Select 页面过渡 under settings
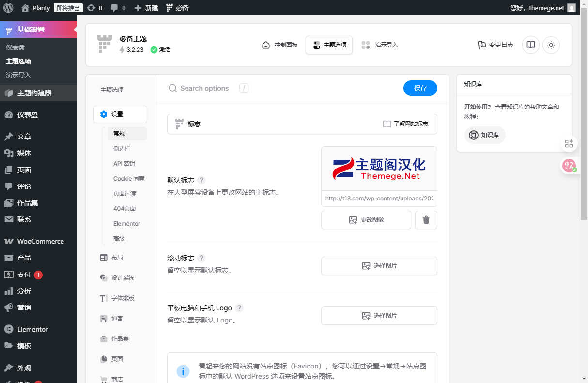Screen dimensions: 588x383 pyautogui.click(x=125, y=194)
